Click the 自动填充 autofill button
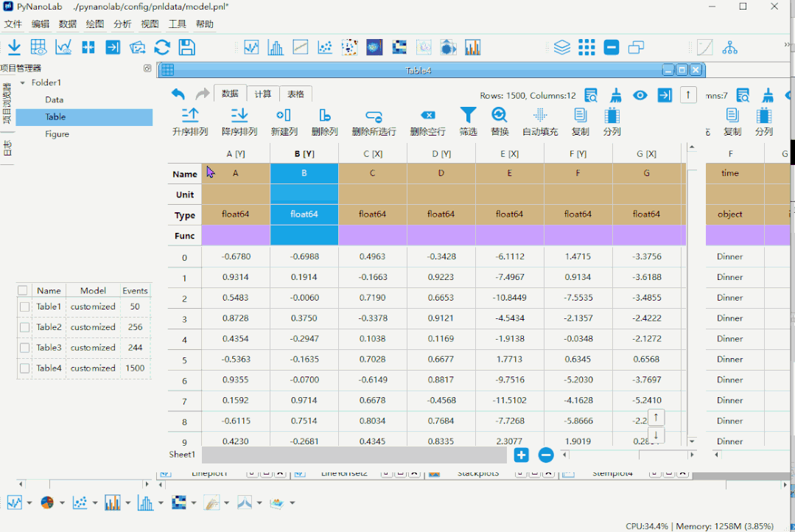This screenshot has height=532, width=795. [540, 122]
